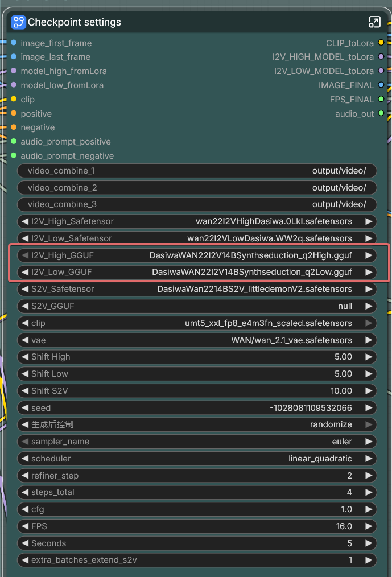
Task: Click the video_combine_1 output path field
Action: (x=196, y=171)
